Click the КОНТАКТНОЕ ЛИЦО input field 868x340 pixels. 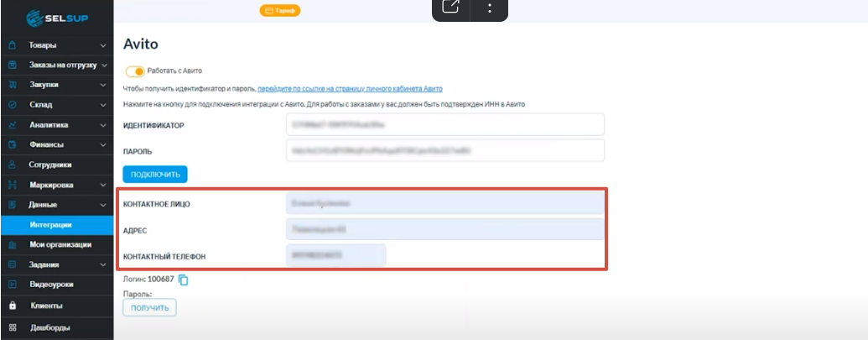(x=445, y=203)
